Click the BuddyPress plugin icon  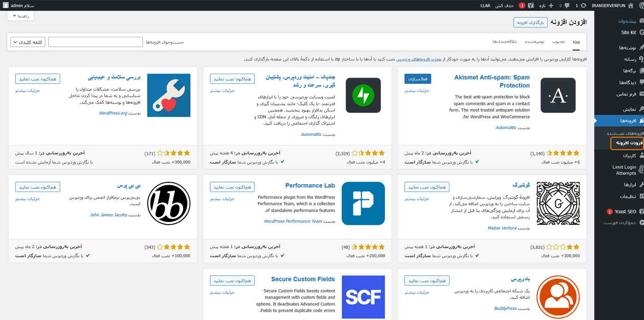(x=558, y=297)
